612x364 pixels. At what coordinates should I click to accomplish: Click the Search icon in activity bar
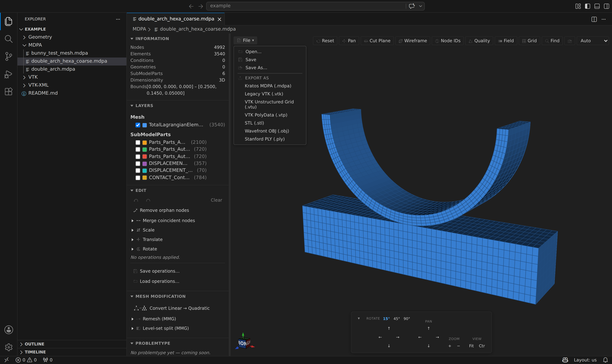pos(9,39)
